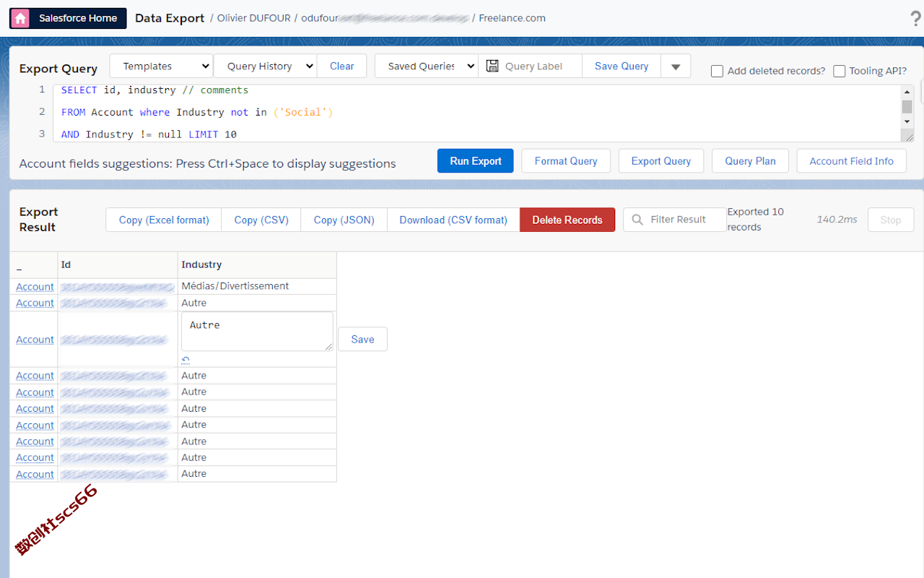Open the Saved Queries dropdown
Image resolution: width=924 pixels, height=578 pixels.
coord(426,66)
